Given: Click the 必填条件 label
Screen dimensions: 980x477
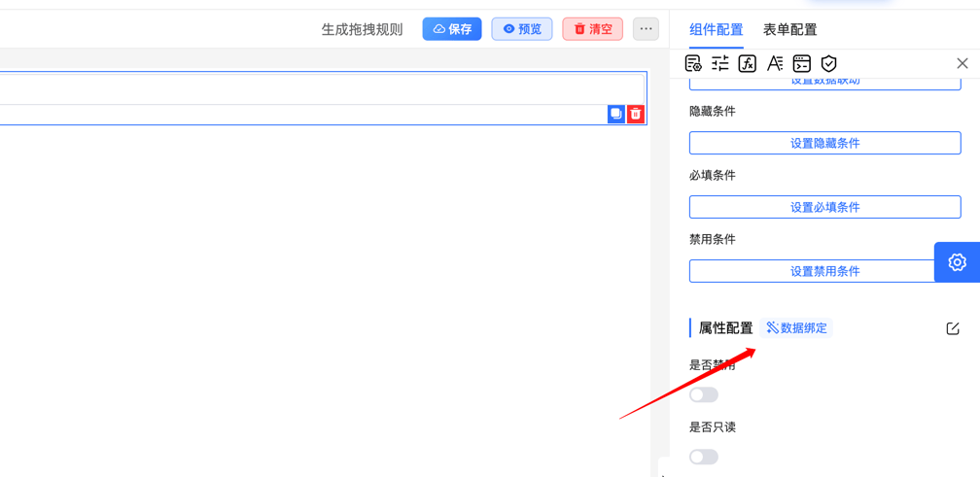Looking at the screenshot, I should pyautogui.click(x=713, y=176).
